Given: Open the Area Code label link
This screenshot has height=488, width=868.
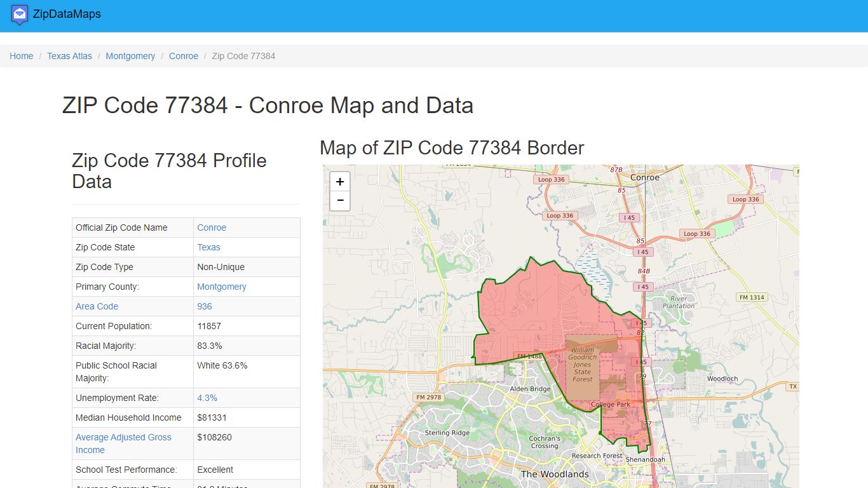Looking at the screenshot, I should tap(97, 306).
